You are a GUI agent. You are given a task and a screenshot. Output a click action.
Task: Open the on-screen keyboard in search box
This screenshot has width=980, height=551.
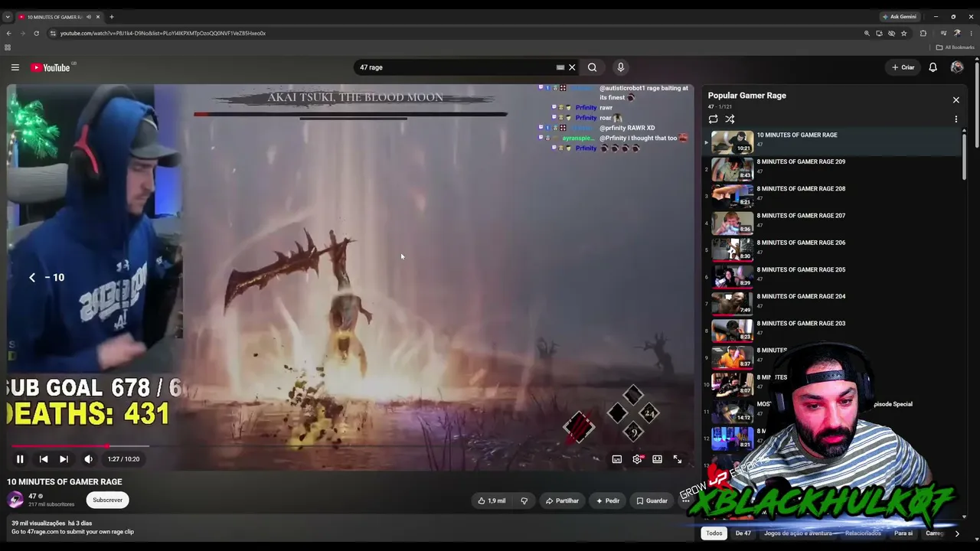(560, 67)
